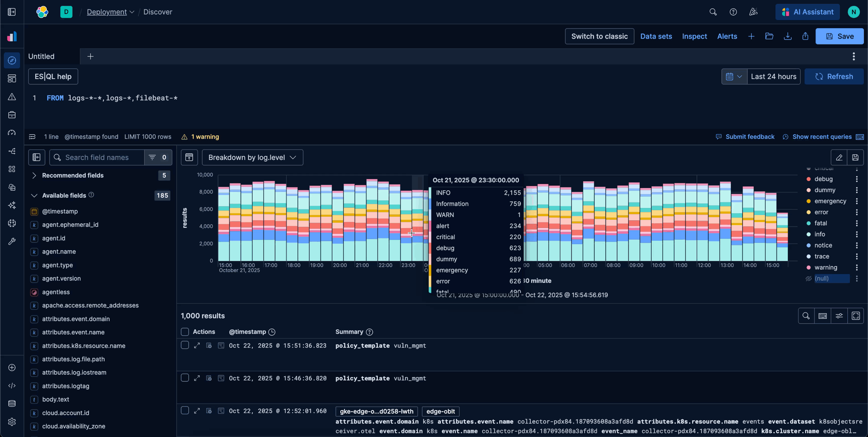The height and width of the screenshot is (437, 868).
Task: Open the download icon in top toolbar
Action: point(787,36)
